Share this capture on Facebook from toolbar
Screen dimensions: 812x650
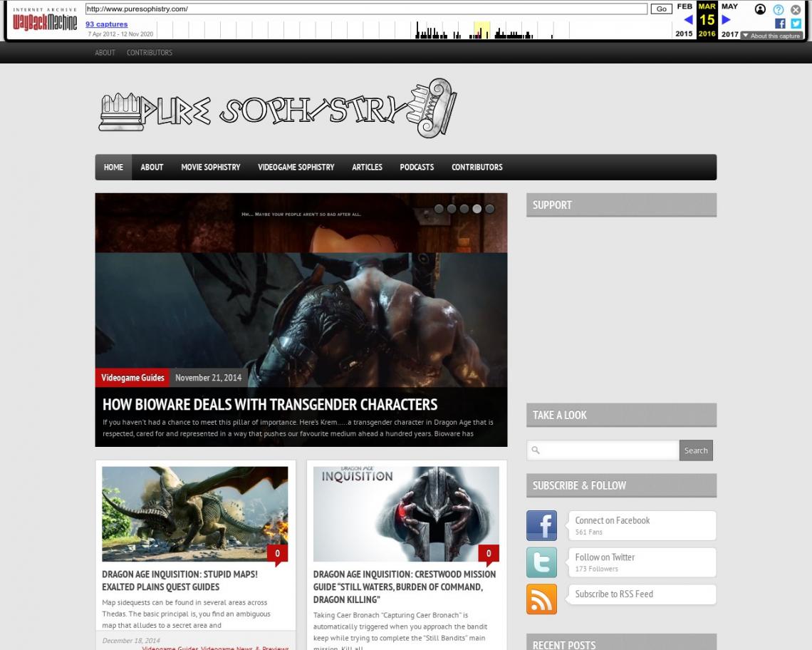[x=780, y=24]
